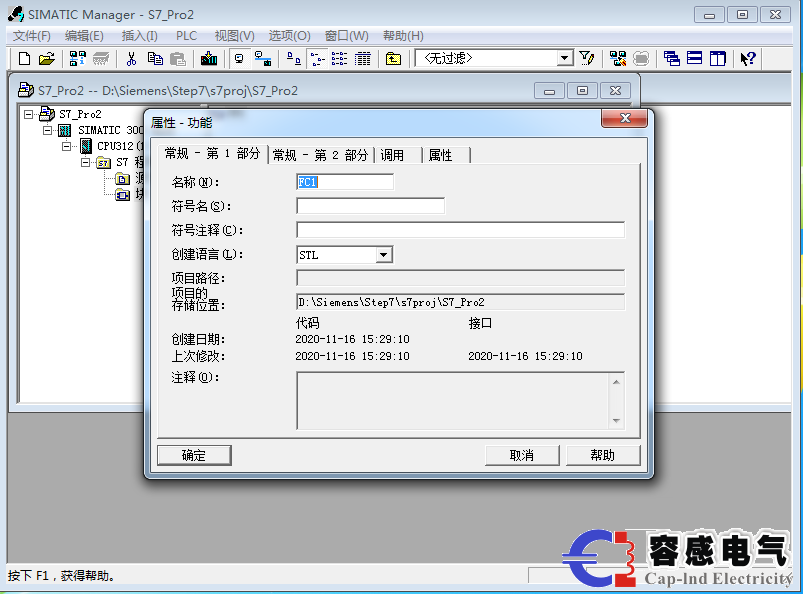Click the filter funnel edit icon

pyautogui.click(x=587, y=59)
